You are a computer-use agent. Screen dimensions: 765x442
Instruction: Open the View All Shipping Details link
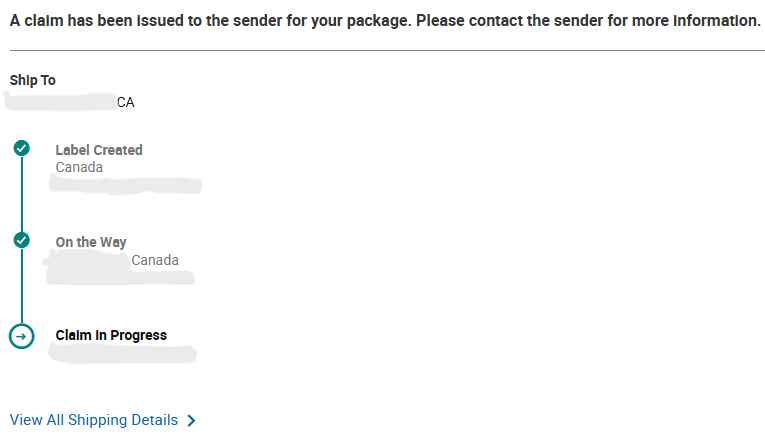point(94,420)
